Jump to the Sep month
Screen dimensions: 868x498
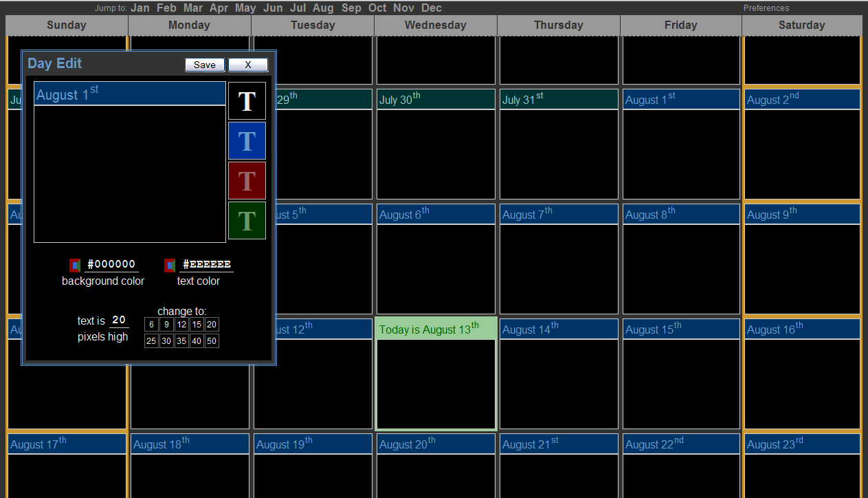click(351, 8)
